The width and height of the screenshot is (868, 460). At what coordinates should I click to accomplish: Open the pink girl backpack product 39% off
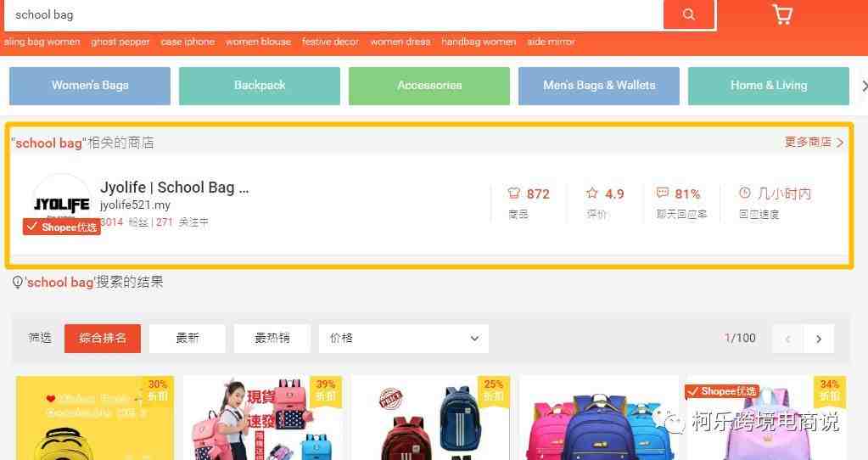(262, 418)
